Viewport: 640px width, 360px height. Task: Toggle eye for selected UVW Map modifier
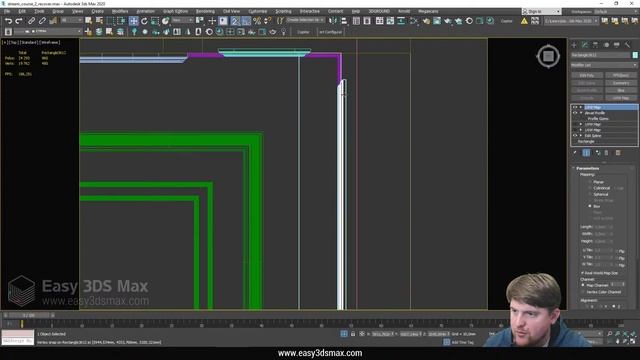click(575, 107)
